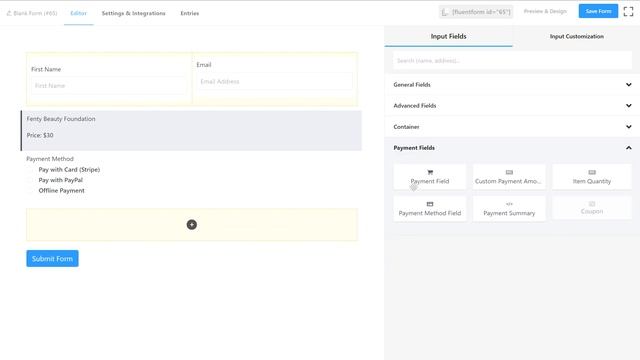Screen dimensions: 640x360
Task: Switch to the Editor tab
Action: point(78,13)
